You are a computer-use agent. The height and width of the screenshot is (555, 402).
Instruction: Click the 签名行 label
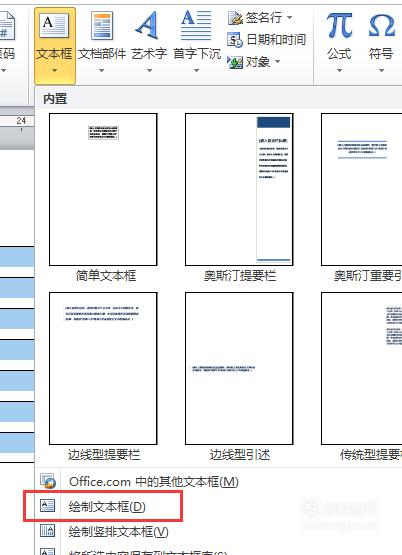(264, 17)
